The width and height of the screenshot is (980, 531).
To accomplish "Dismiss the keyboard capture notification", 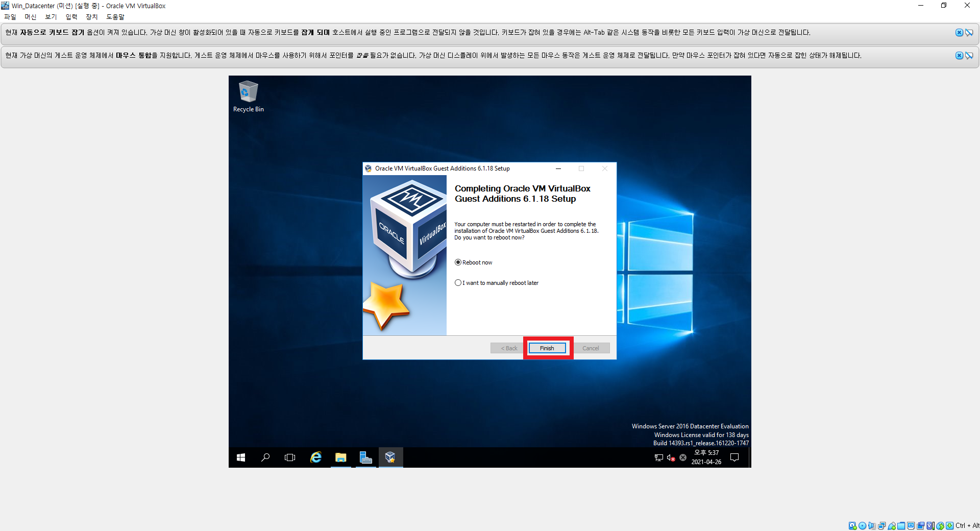I will 960,33.
